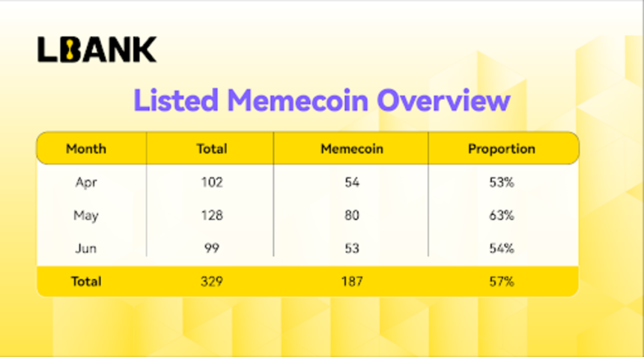Viewport: 644px width, 357px height.
Task: Select the grand total value 329
Action: [211, 281]
